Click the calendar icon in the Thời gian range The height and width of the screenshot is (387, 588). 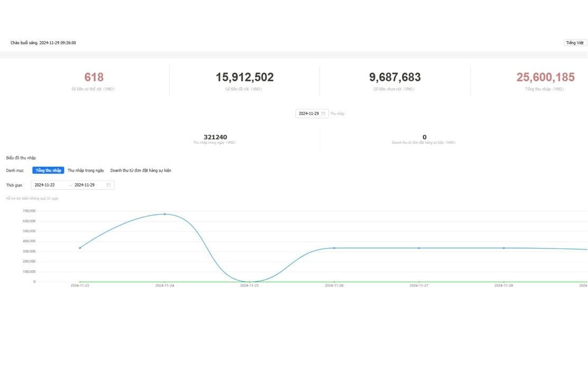108,185
